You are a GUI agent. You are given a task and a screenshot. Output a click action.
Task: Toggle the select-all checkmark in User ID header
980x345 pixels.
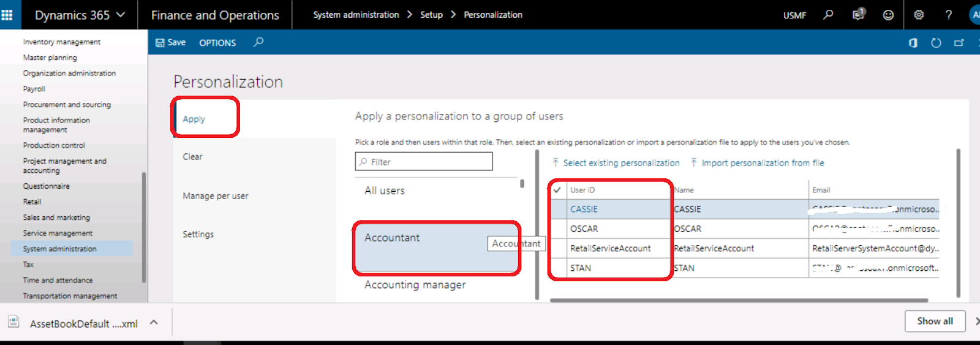(x=557, y=190)
